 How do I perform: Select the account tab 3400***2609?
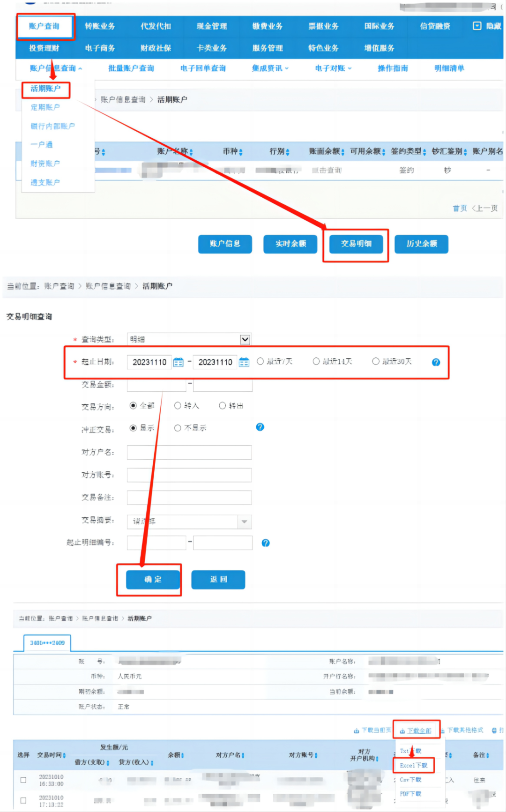pyautogui.click(x=47, y=643)
